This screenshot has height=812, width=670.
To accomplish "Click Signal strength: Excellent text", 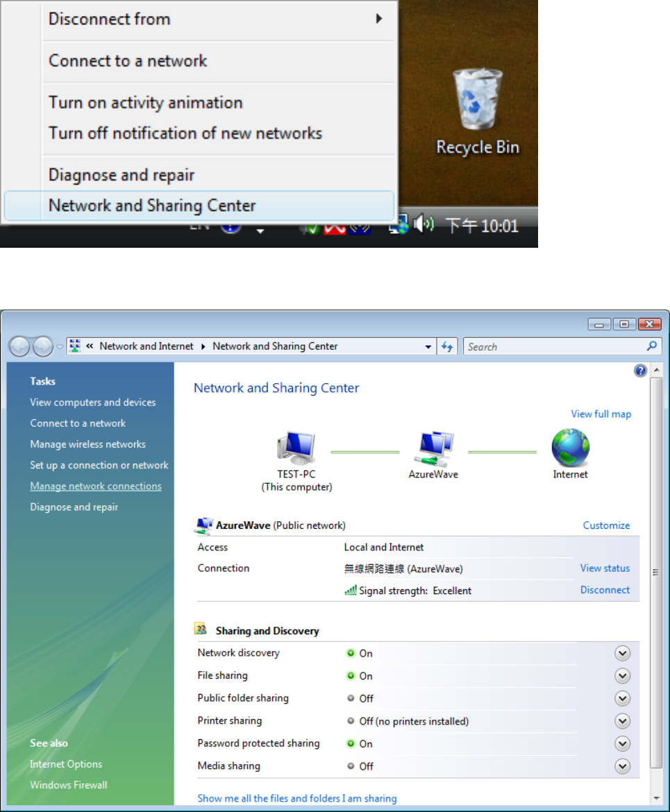I will tap(415, 591).
